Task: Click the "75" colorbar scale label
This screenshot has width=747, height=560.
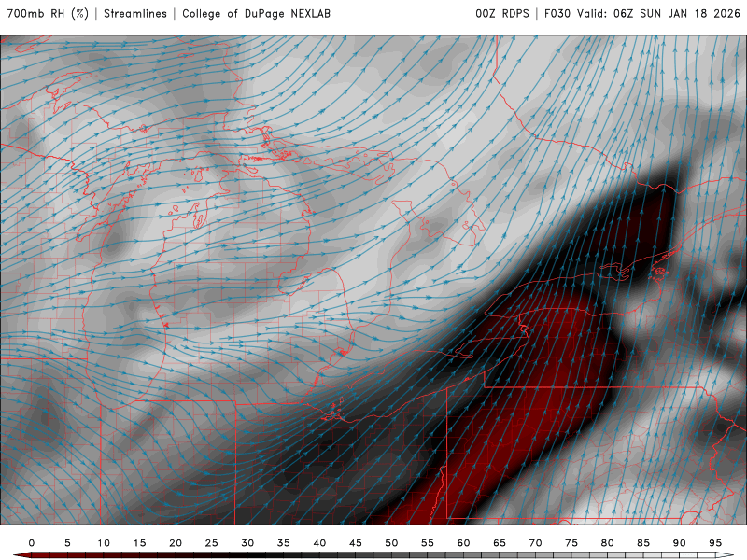Action: (571, 543)
